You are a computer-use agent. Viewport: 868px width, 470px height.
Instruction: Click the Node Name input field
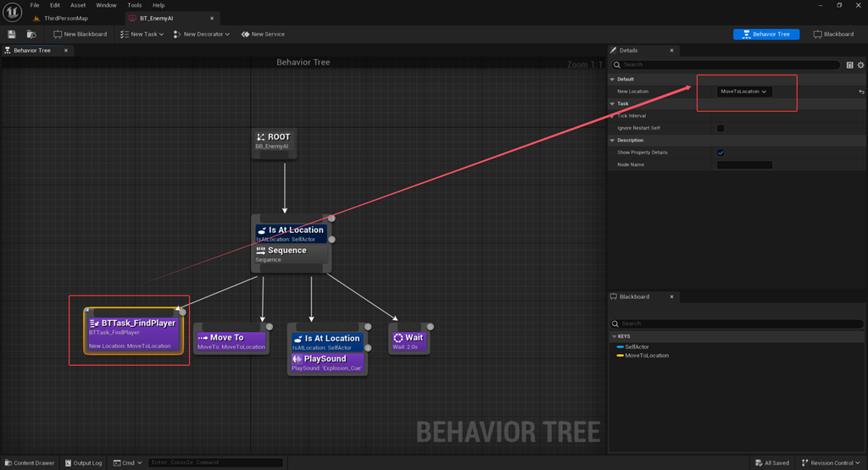point(744,165)
